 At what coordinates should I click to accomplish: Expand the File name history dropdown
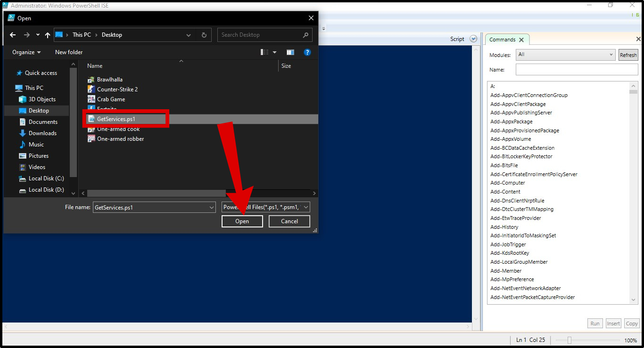click(x=212, y=207)
